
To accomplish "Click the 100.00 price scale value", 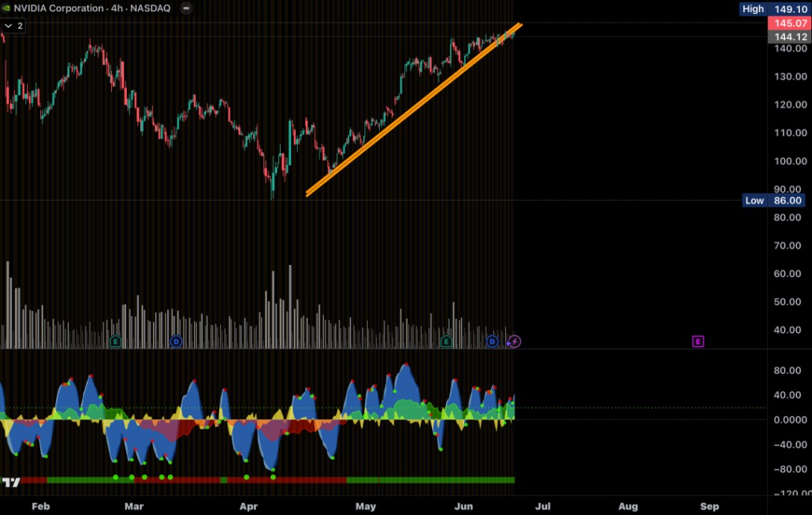I will point(790,161).
